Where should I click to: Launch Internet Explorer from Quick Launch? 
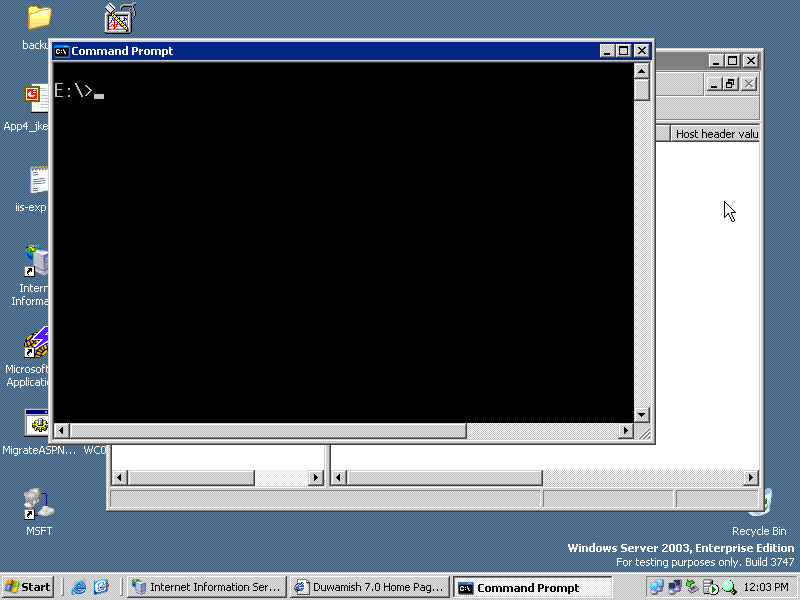click(78, 586)
